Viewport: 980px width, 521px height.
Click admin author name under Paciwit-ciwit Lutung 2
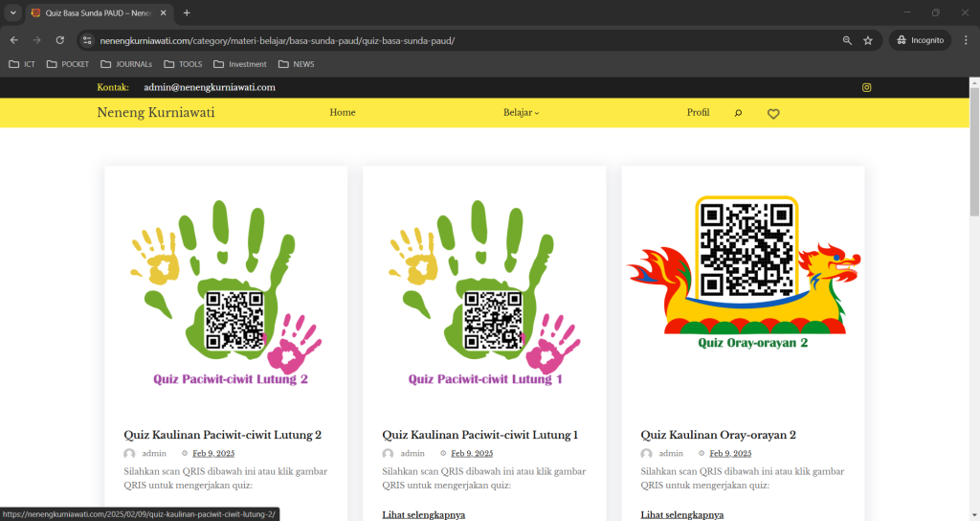pyautogui.click(x=154, y=453)
